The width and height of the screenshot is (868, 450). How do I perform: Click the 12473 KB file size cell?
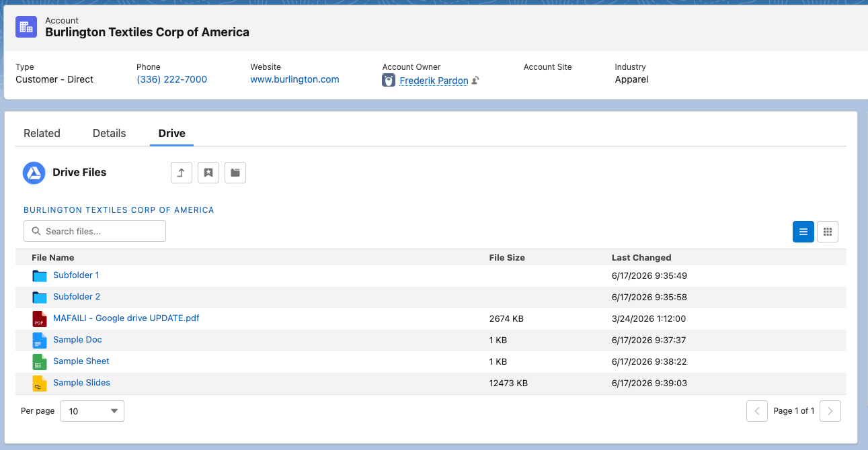[x=508, y=384]
